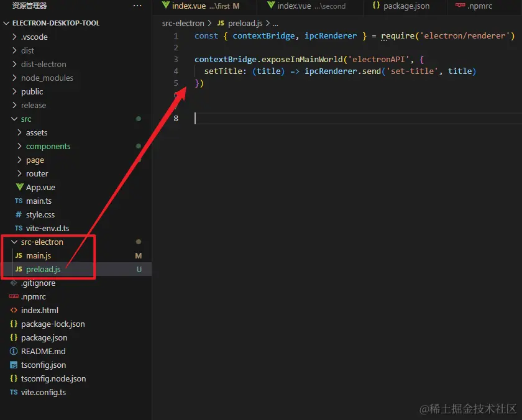Click the Vue icon on the index.vue second tab

[271, 6]
